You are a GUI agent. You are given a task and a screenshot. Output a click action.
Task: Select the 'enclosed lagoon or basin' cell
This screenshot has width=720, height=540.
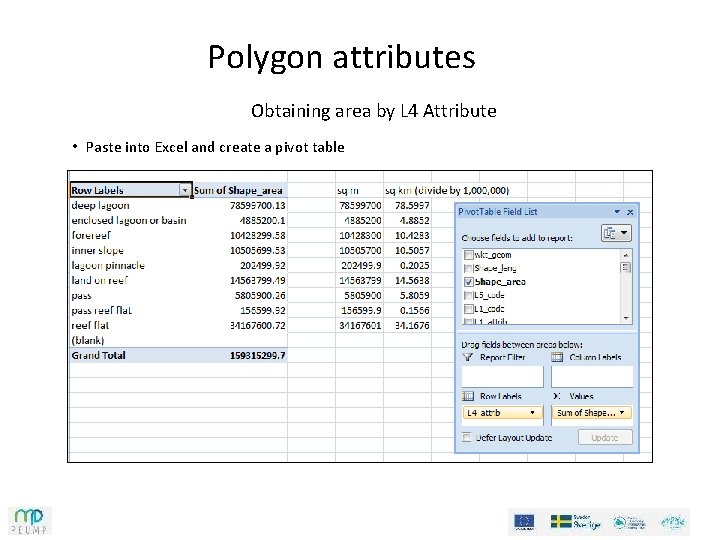coord(130,220)
